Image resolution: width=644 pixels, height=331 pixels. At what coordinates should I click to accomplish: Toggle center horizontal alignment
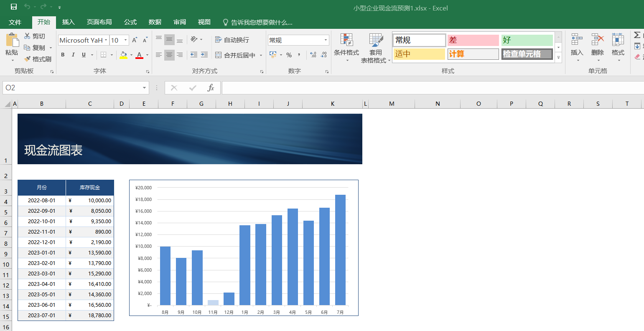pos(169,55)
